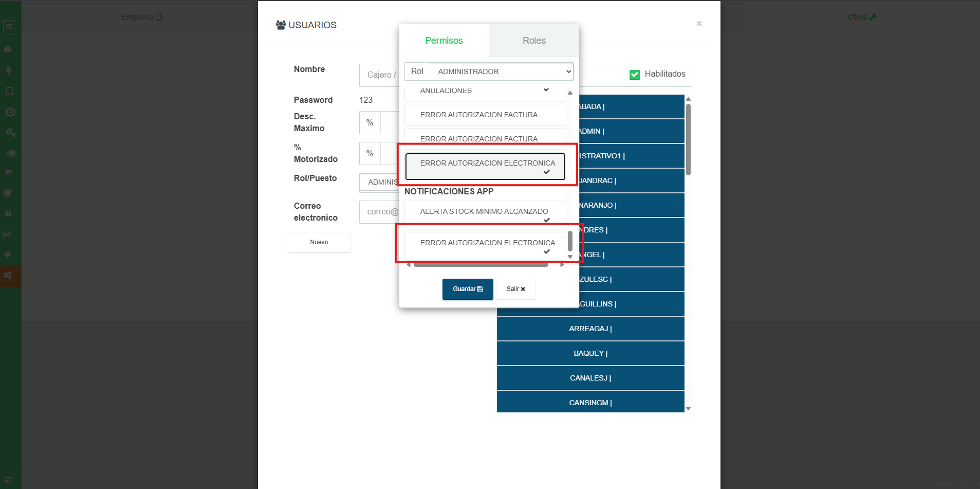Click the ticket icon in sidebar
This screenshot has height=489, width=980.
(x=8, y=255)
